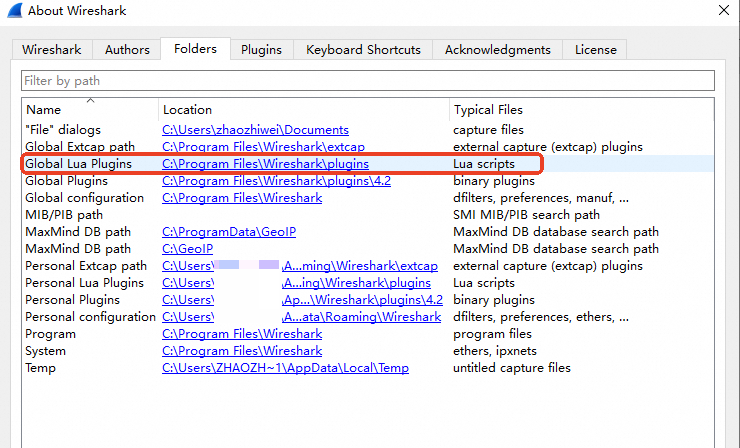The image size is (740, 448).
Task: Open the Acknowledgments tab
Action: click(x=497, y=50)
